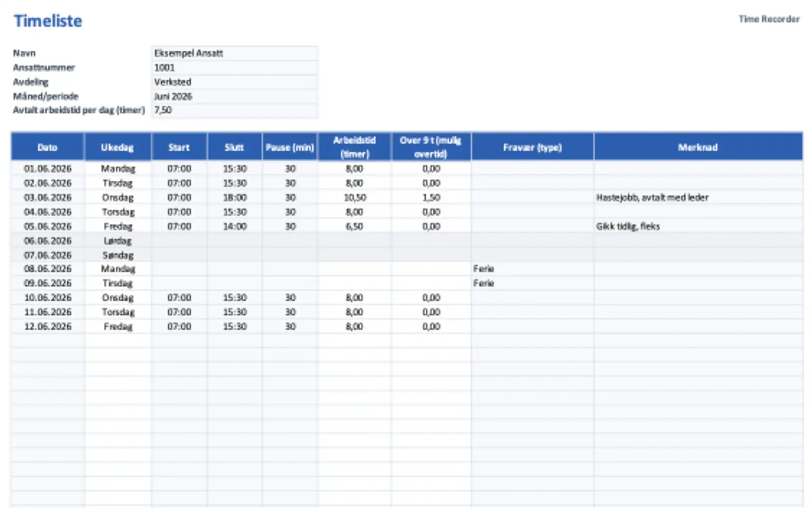Click the Timeliste title
This screenshot has width=812, height=508.
coord(48,21)
